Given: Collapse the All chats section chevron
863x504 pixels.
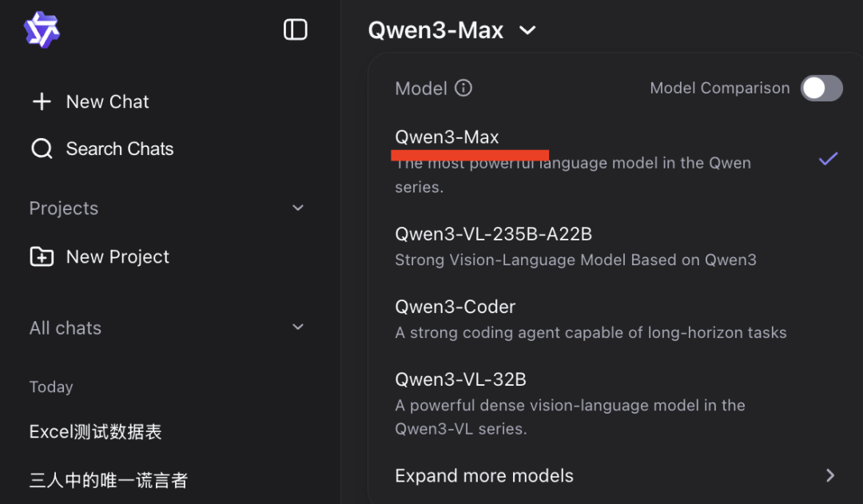Looking at the screenshot, I should point(298,327).
